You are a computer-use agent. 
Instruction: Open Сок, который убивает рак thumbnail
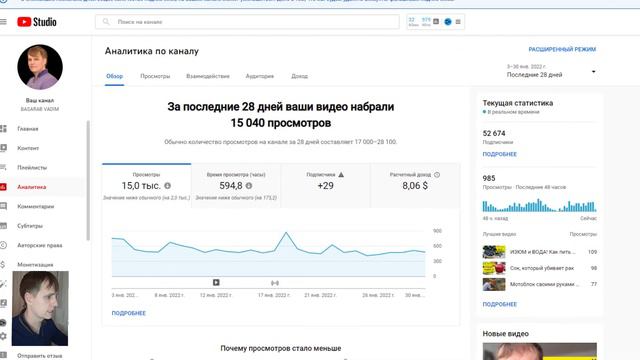click(x=494, y=268)
